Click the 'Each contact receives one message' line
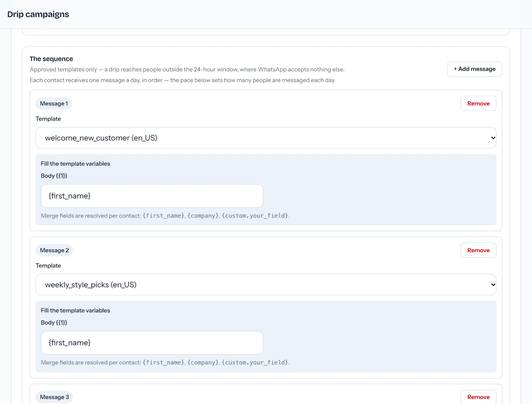This screenshot has height=404, width=532. point(183,80)
